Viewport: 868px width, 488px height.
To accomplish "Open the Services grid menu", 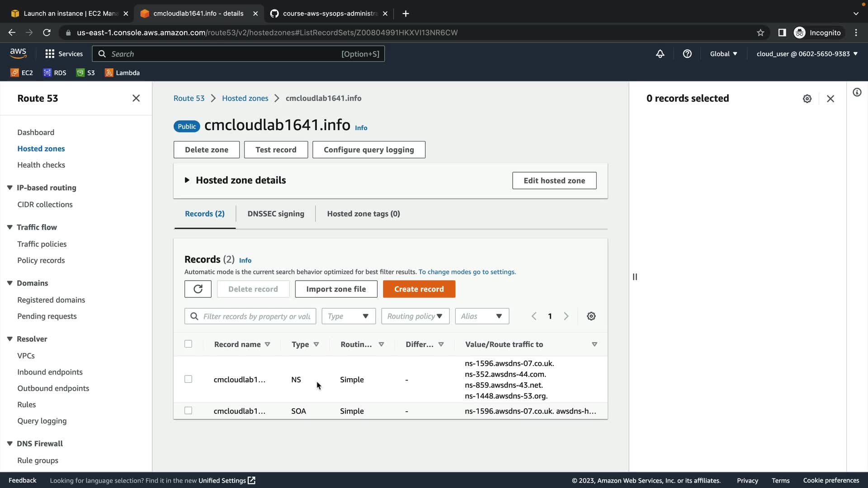I will 64,54.
